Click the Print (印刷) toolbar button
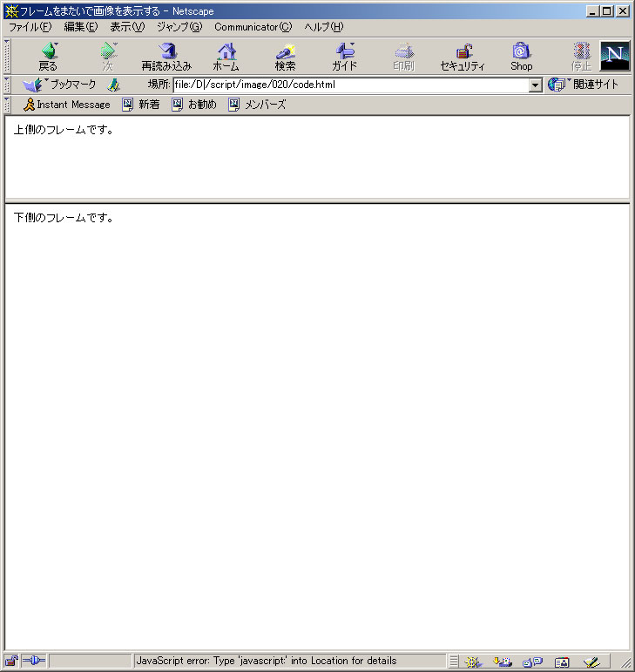 point(403,57)
